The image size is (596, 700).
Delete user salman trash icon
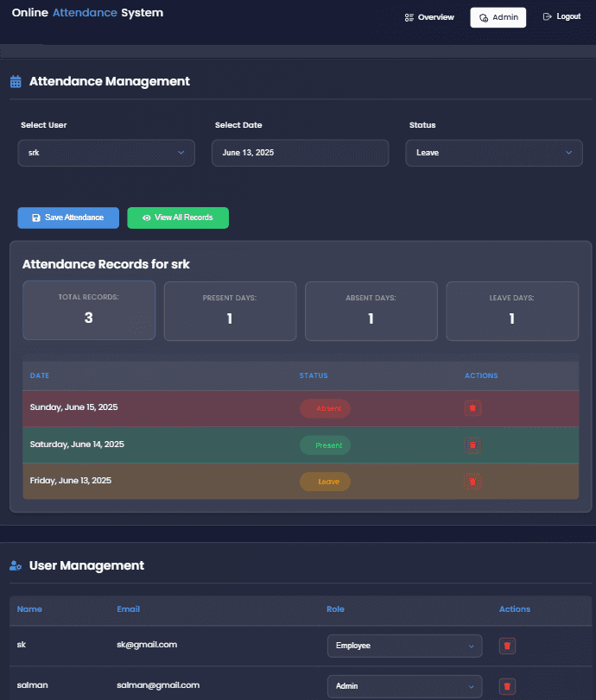click(507, 686)
